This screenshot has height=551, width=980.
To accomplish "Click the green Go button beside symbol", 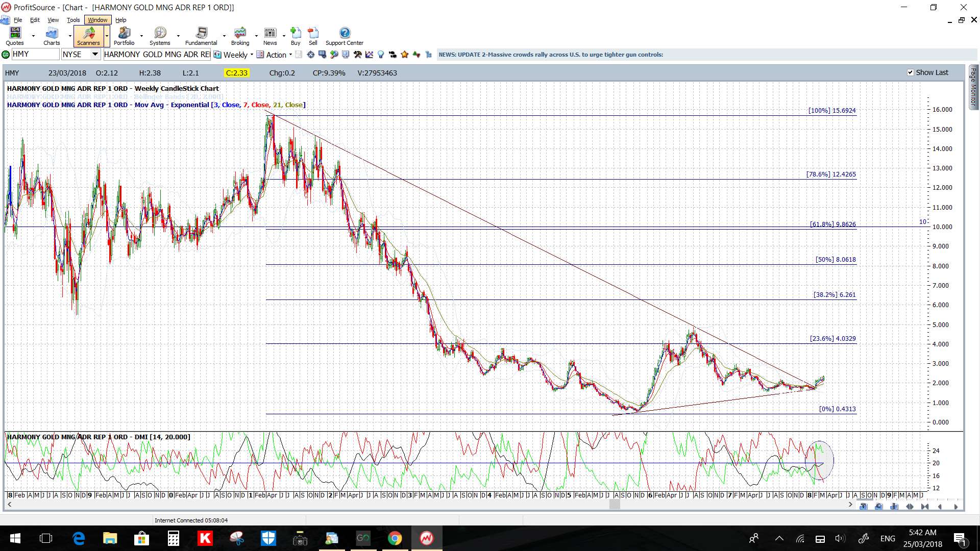I will tap(6, 55).
